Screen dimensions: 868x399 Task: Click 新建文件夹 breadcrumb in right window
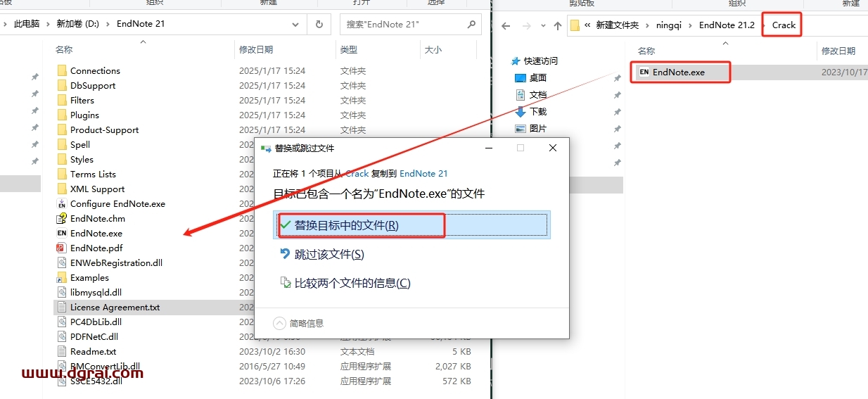(x=617, y=25)
